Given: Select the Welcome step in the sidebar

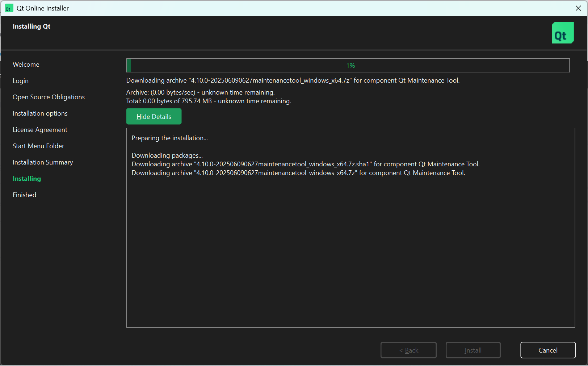Looking at the screenshot, I should click(26, 65).
